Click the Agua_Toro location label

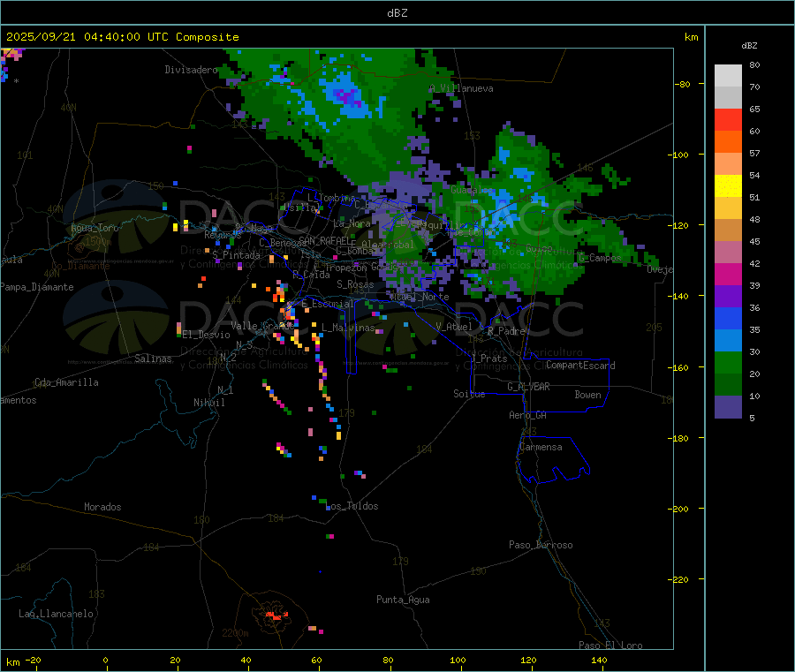point(95,228)
